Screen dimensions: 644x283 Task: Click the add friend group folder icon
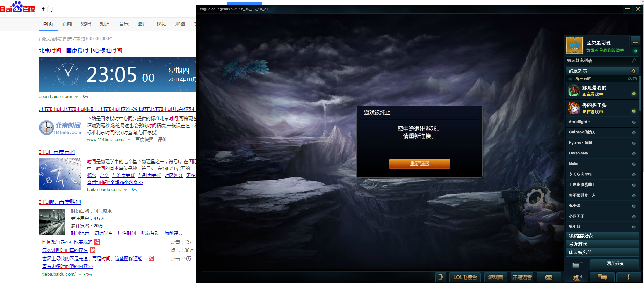577,264
